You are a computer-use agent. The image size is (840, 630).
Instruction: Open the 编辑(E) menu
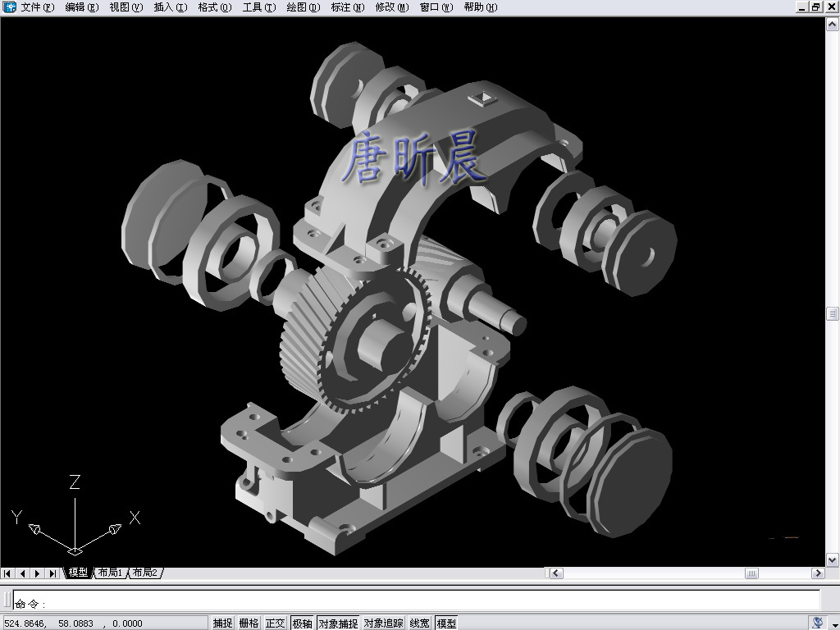[x=82, y=7]
